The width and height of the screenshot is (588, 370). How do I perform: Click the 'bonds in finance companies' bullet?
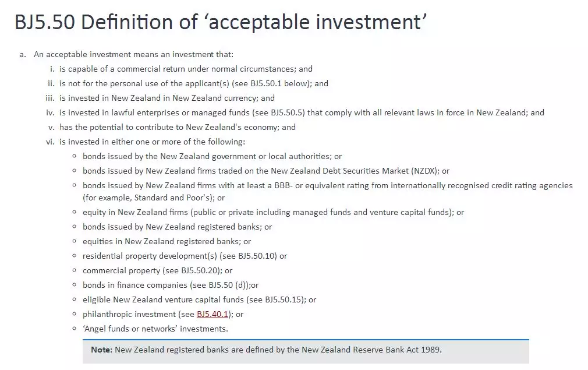[x=170, y=285]
